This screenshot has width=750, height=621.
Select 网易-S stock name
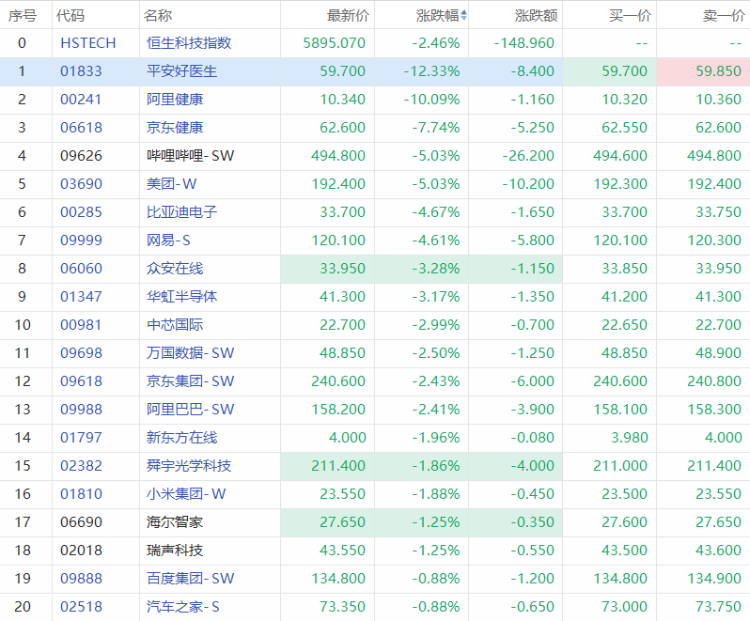168,240
